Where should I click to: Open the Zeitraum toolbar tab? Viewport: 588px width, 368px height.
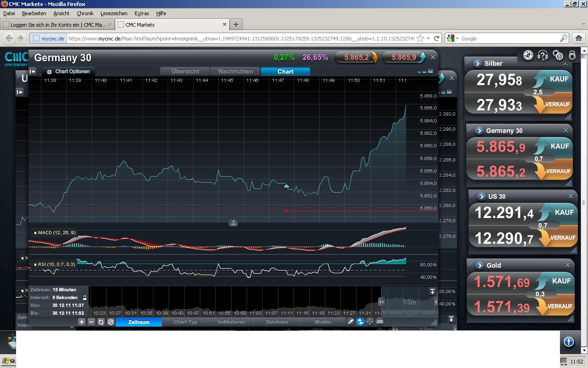pos(139,322)
